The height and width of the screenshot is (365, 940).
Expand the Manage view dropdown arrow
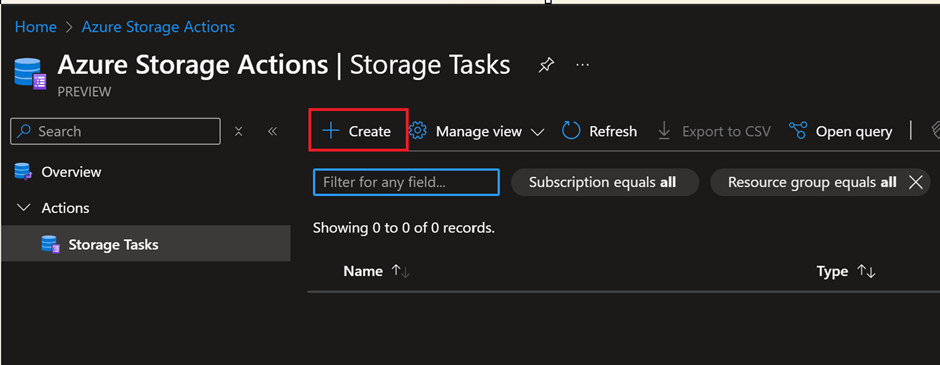point(537,132)
